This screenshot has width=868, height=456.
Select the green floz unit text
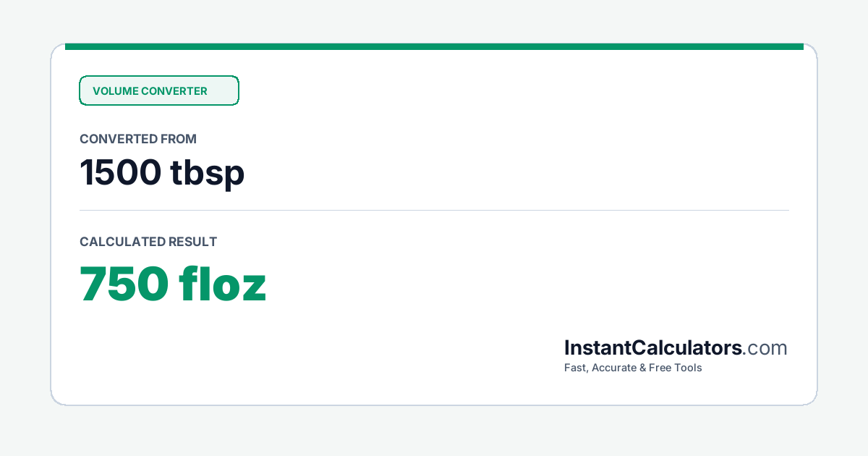click(x=224, y=284)
